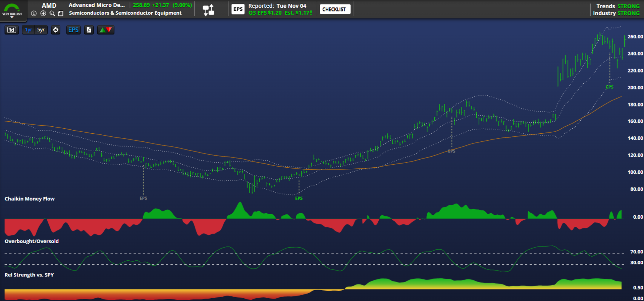The image size is (644, 301).
Task: Switch to the 5yr chart range
Action: [41, 30]
